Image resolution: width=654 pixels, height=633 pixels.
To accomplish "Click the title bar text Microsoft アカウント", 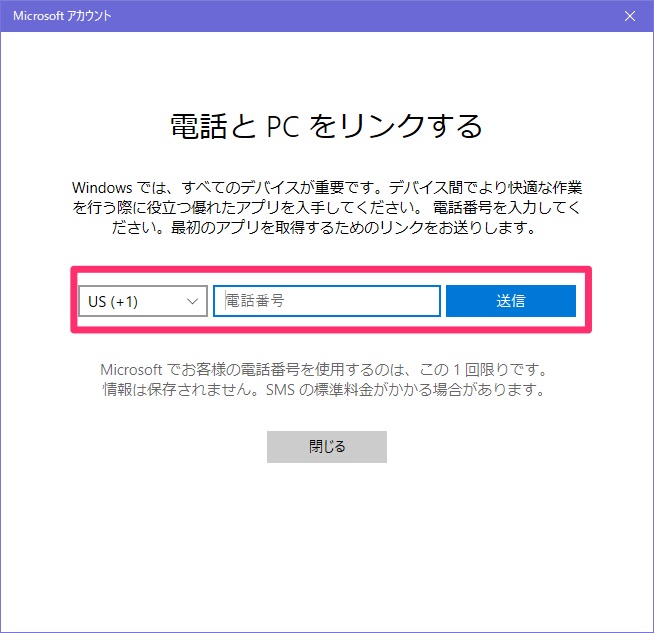I will click(62, 16).
